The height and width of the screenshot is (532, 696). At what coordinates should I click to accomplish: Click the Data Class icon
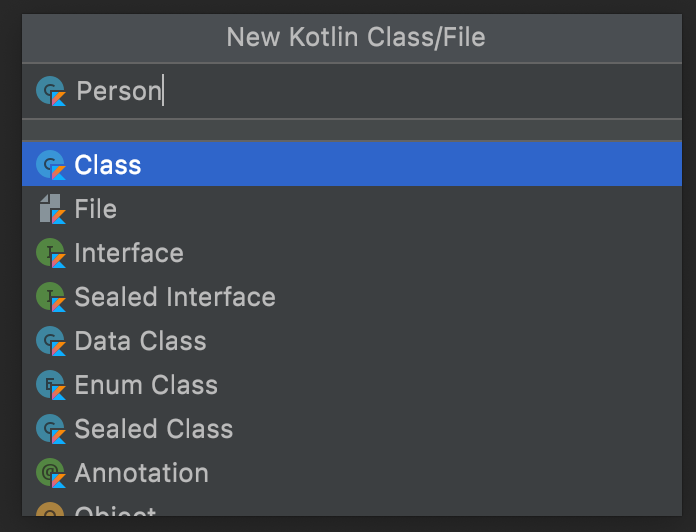coord(51,341)
